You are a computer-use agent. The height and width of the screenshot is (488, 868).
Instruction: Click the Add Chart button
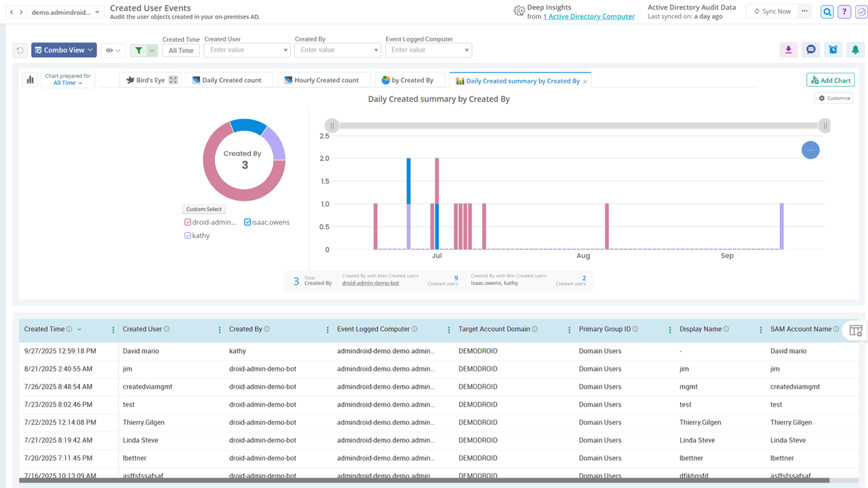(830, 80)
